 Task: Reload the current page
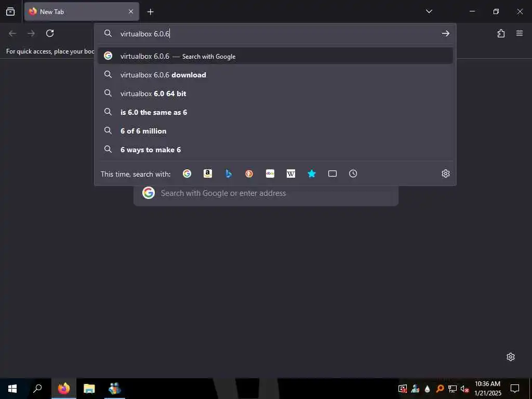pyautogui.click(x=50, y=33)
